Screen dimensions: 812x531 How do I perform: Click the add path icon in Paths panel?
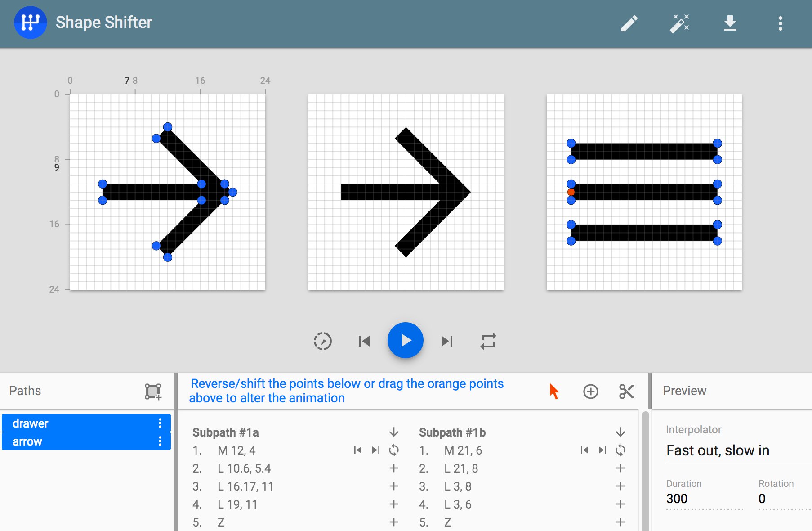(153, 391)
